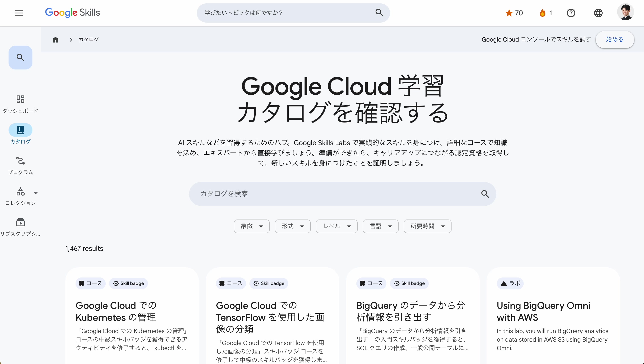This screenshot has width=644, height=364.
Task: Open the help icon in the header
Action: 571,13
